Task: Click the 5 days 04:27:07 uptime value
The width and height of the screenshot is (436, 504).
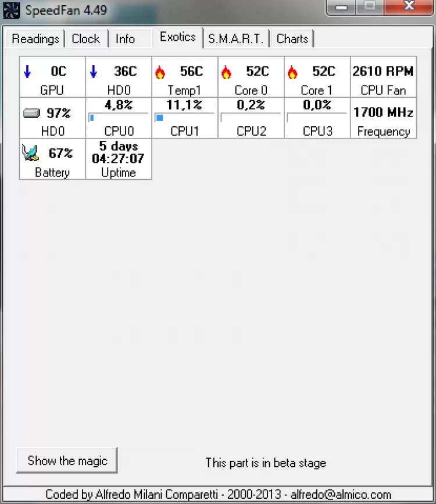Action: pyautogui.click(x=118, y=152)
